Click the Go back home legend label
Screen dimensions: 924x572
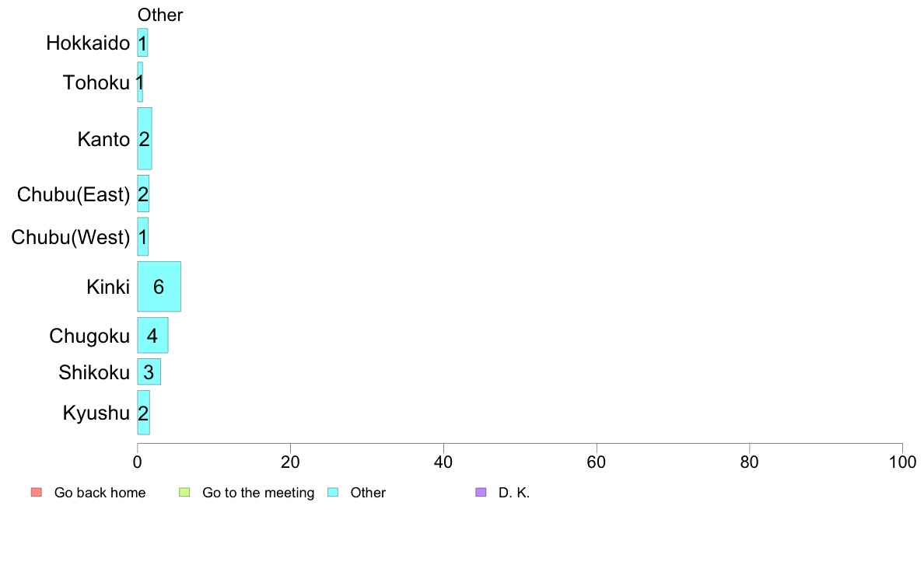pos(100,493)
